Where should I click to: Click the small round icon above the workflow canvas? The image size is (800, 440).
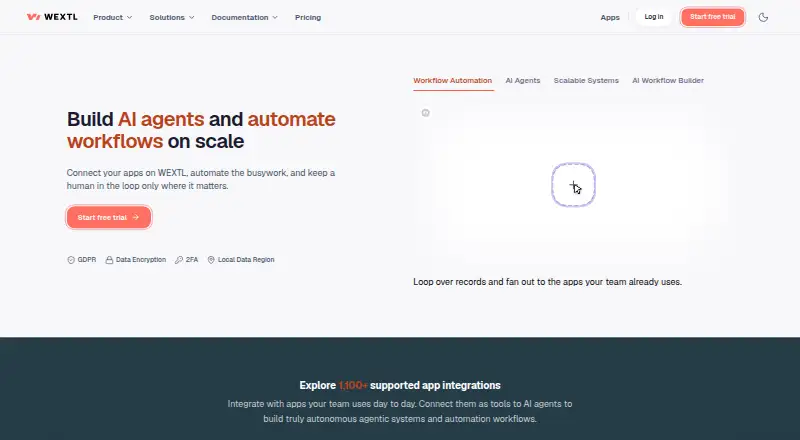pyautogui.click(x=426, y=113)
